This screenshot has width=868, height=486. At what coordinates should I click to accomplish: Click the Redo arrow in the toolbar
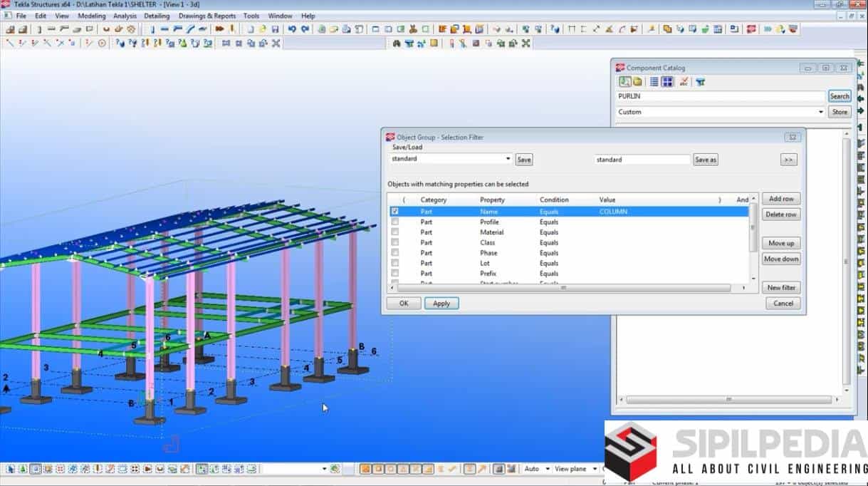click(x=305, y=29)
